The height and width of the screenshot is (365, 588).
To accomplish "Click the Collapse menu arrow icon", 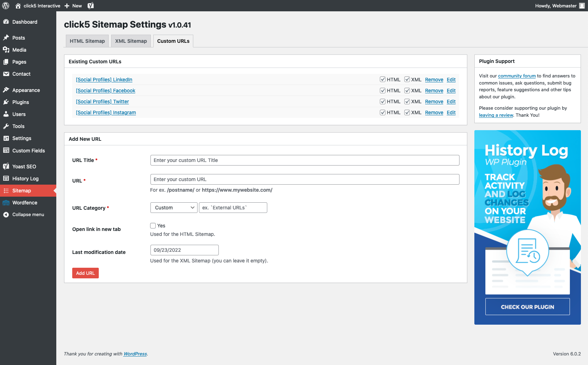I will tap(6, 215).
